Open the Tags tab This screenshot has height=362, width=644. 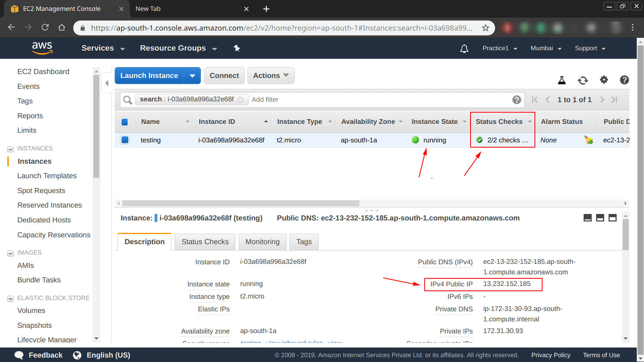point(304,242)
